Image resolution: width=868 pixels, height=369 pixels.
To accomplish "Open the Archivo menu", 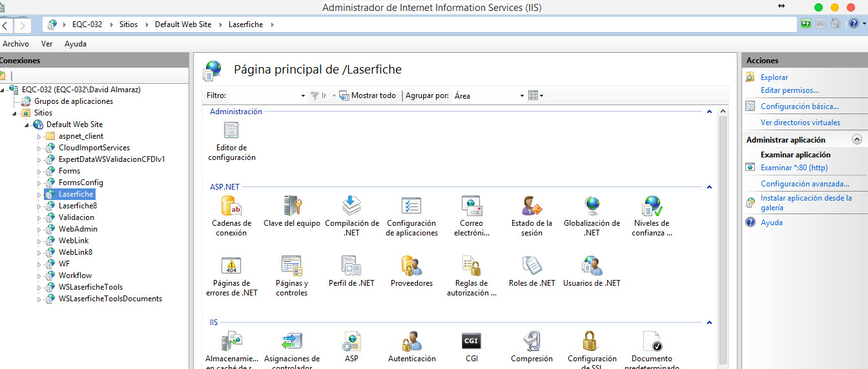I will 15,44.
